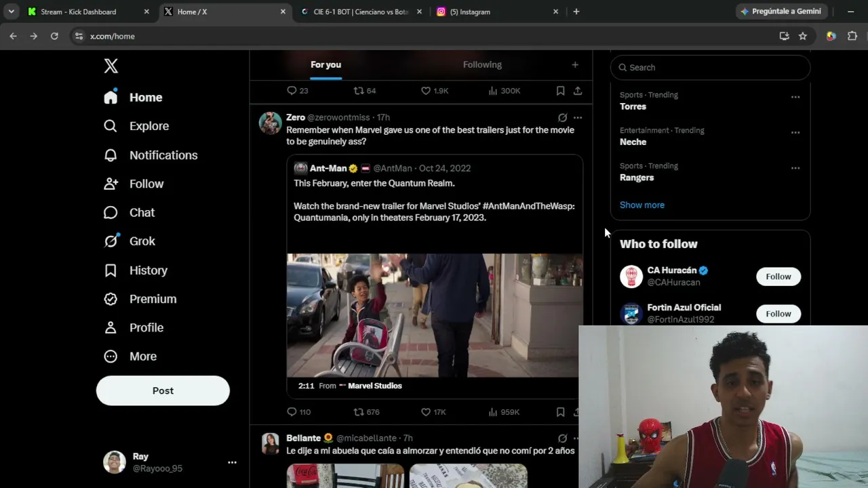Open Bellante's profile avatar
Viewport: 868px width, 488px height.
[x=270, y=444]
